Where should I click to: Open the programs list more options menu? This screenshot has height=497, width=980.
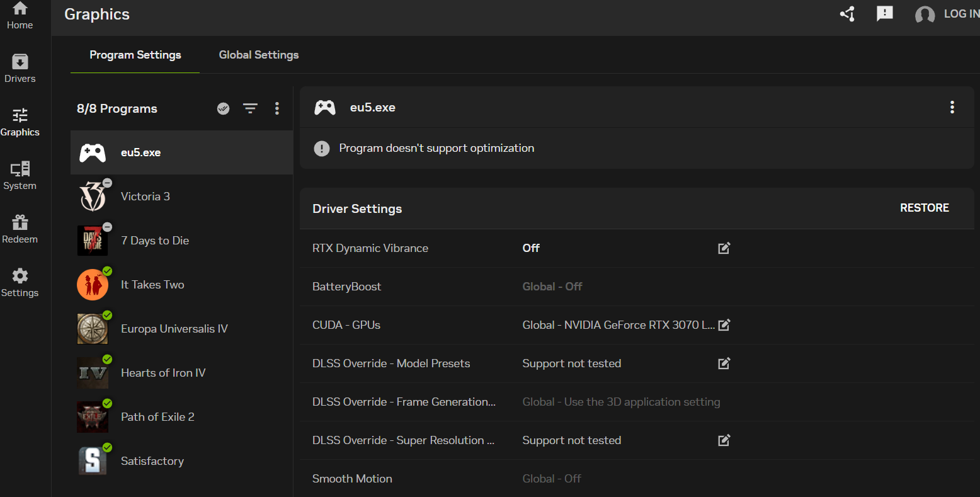(x=276, y=108)
